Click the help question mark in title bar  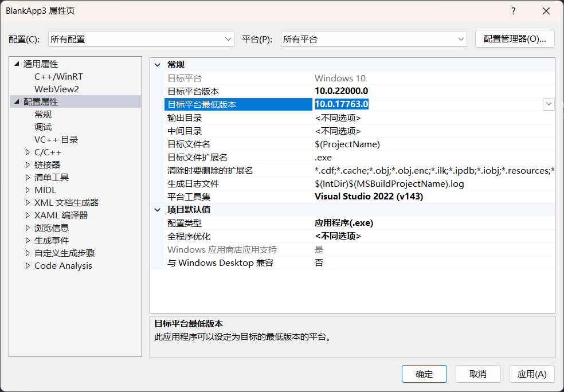[514, 11]
